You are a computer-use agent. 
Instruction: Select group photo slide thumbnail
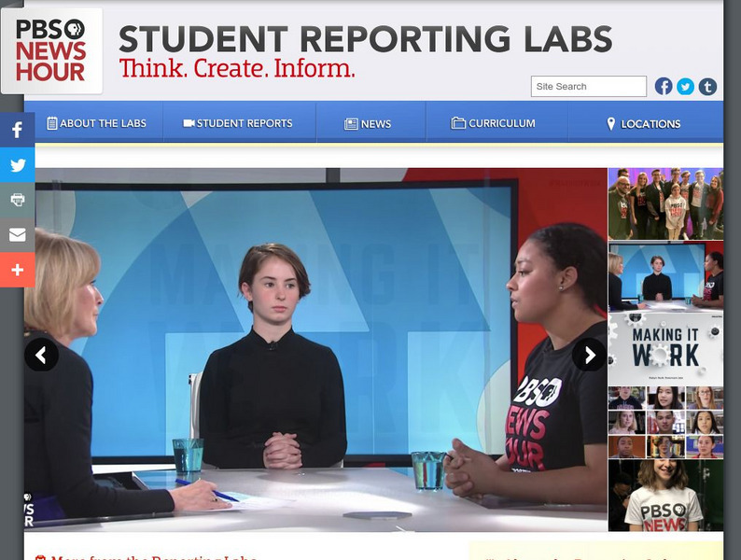coord(665,203)
